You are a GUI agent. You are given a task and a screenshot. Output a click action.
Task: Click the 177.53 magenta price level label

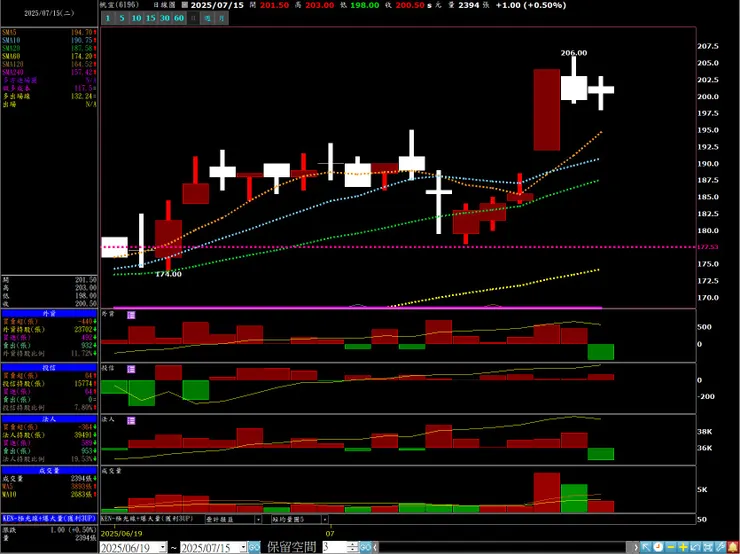pyautogui.click(x=706, y=247)
